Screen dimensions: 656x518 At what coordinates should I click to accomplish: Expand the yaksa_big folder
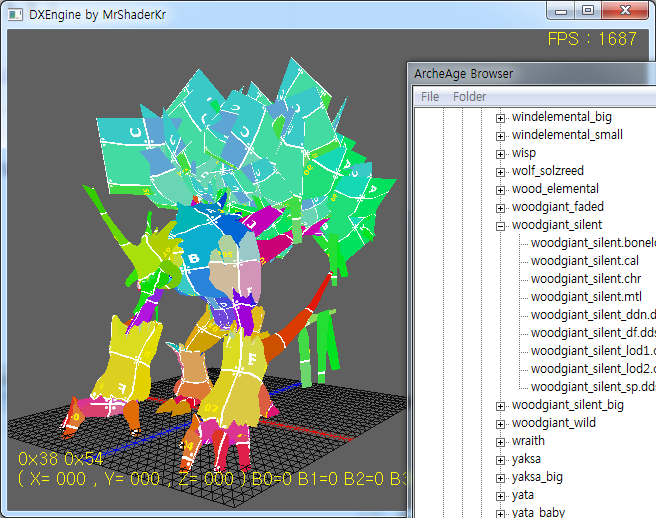pyautogui.click(x=500, y=478)
